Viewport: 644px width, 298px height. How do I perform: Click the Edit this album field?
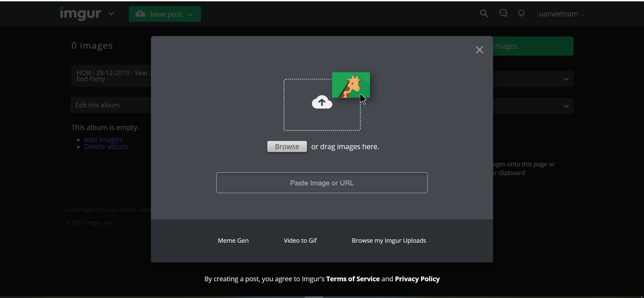click(x=111, y=105)
